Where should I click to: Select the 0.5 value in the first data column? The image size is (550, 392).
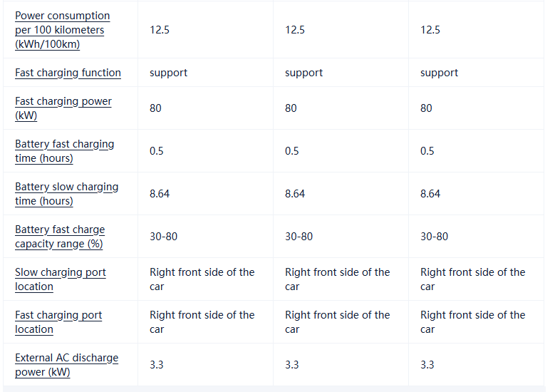pos(157,151)
